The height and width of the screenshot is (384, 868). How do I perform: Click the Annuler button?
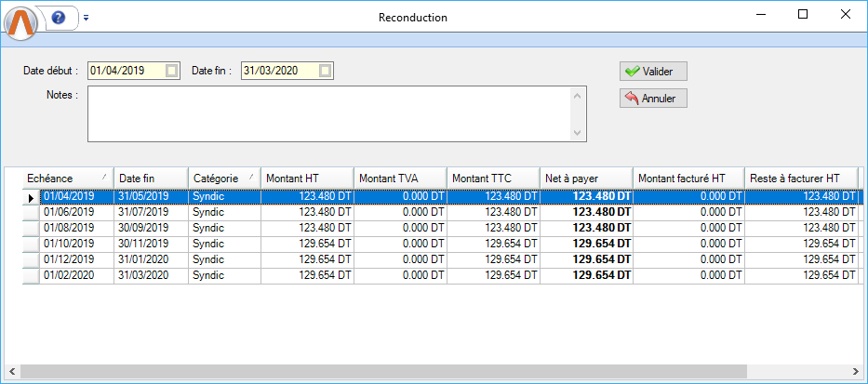(x=653, y=98)
